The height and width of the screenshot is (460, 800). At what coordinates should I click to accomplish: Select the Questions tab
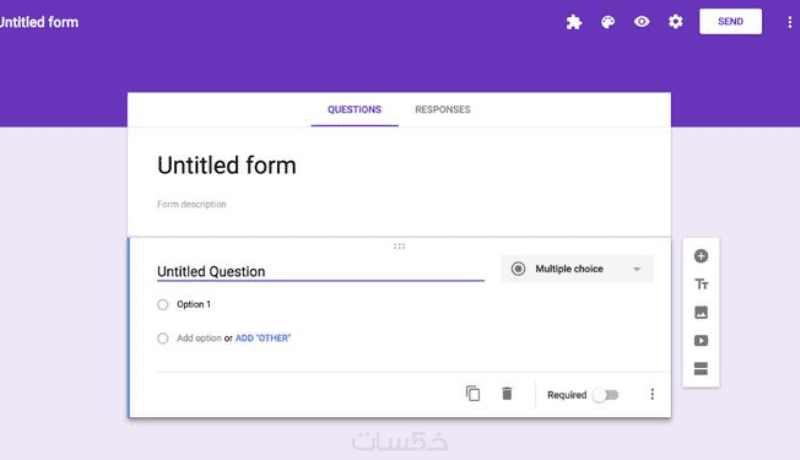(x=355, y=110)
